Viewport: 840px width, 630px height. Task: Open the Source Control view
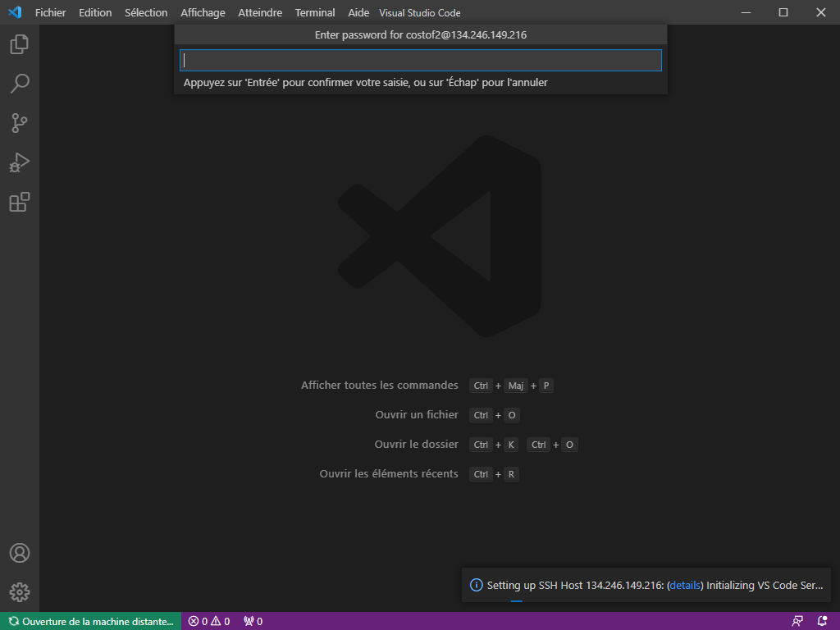pos(20,123)
